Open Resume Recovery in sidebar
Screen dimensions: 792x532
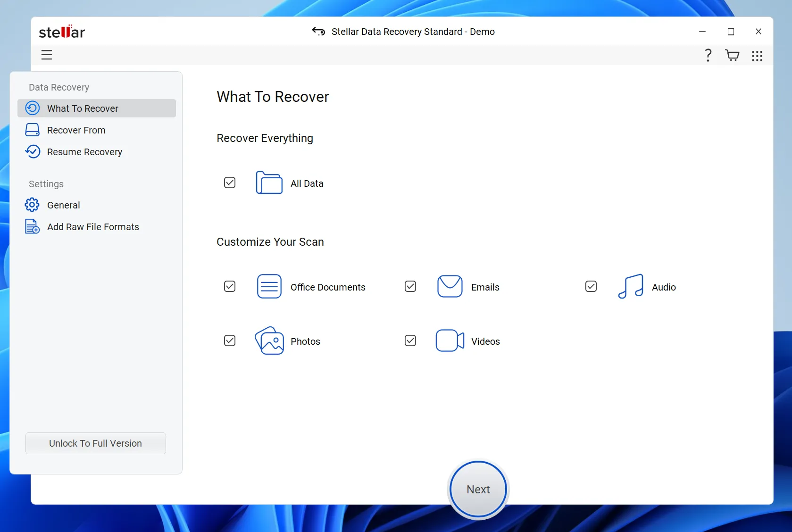97,151
